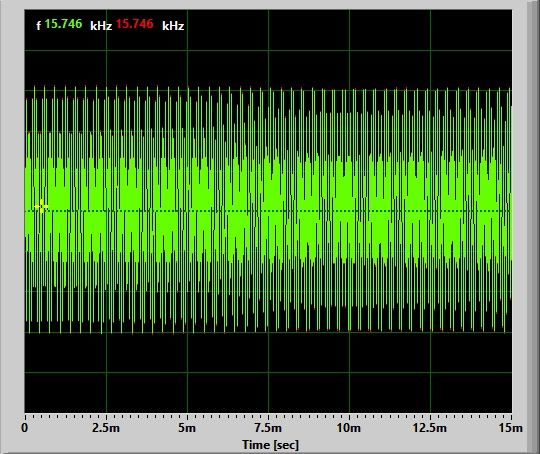
Task: Click the 'f' frequency label
Action: 39,25
